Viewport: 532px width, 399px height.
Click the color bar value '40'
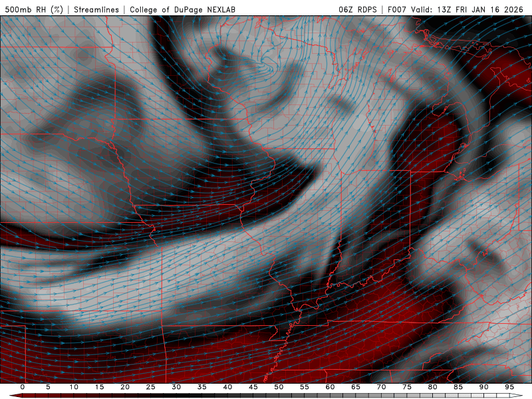pyautogui.click(x=227, y=387)
